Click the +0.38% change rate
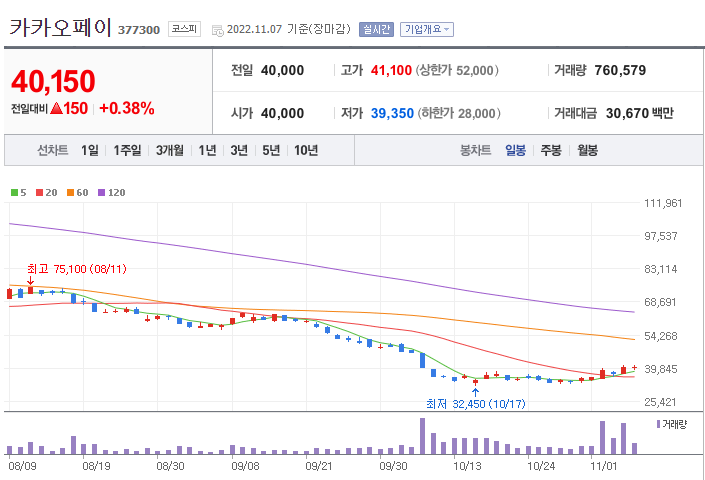Viewport: 705px width, 480px height. tap(127, 108)
